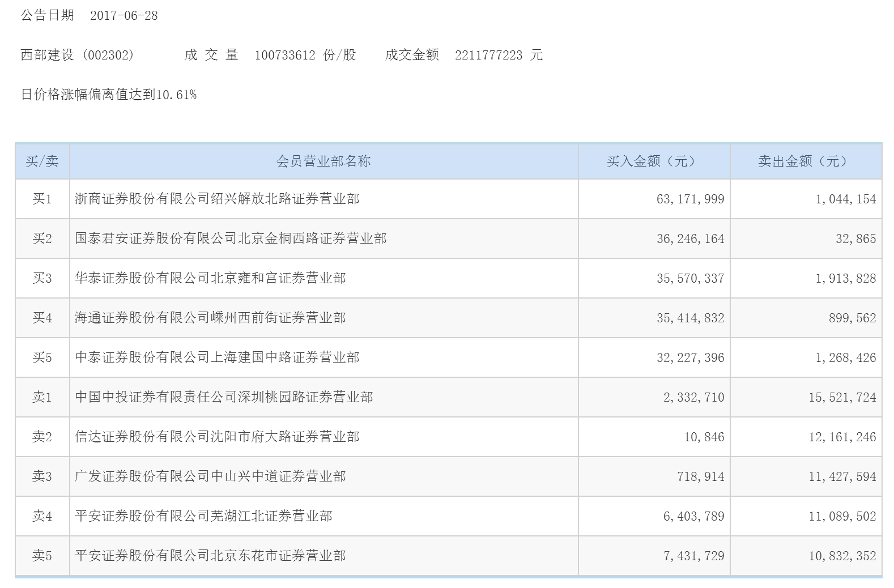Select the stock name 西部建设 (002302)
894x588 pixels.
pos(77,55)
